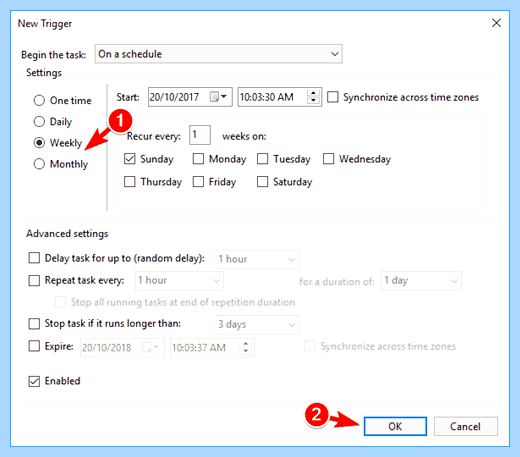Screen dimensions: 520x457
Task: Check the Saturday checkbox
Action: coord(262,182)
